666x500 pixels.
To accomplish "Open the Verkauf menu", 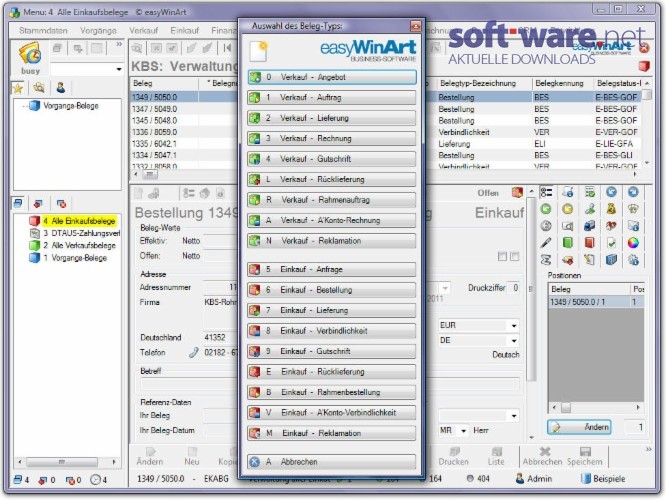I will click(x=144, y=31).
